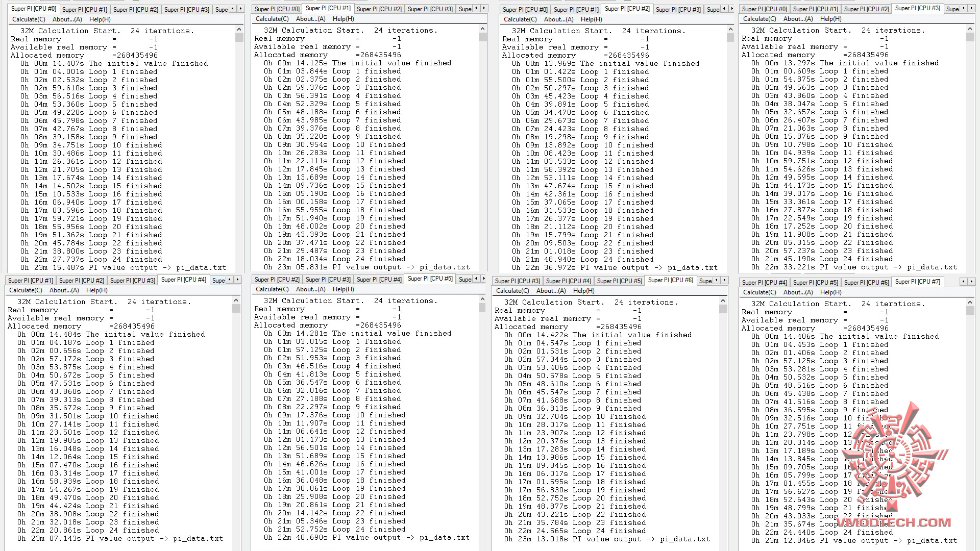Click scrollbar thumb in top-left output pane
This screenshot has width=980, height=551.
coord(239,38)
